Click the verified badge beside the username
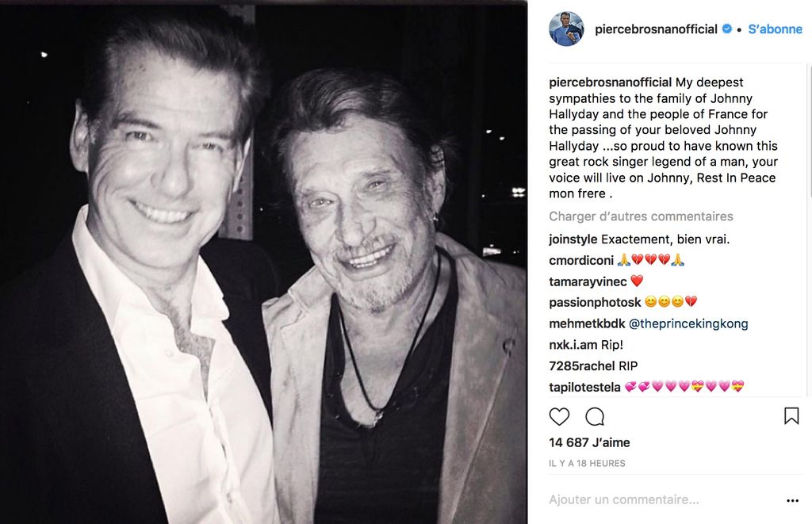The image size is (812, 524). coord(726,29)
